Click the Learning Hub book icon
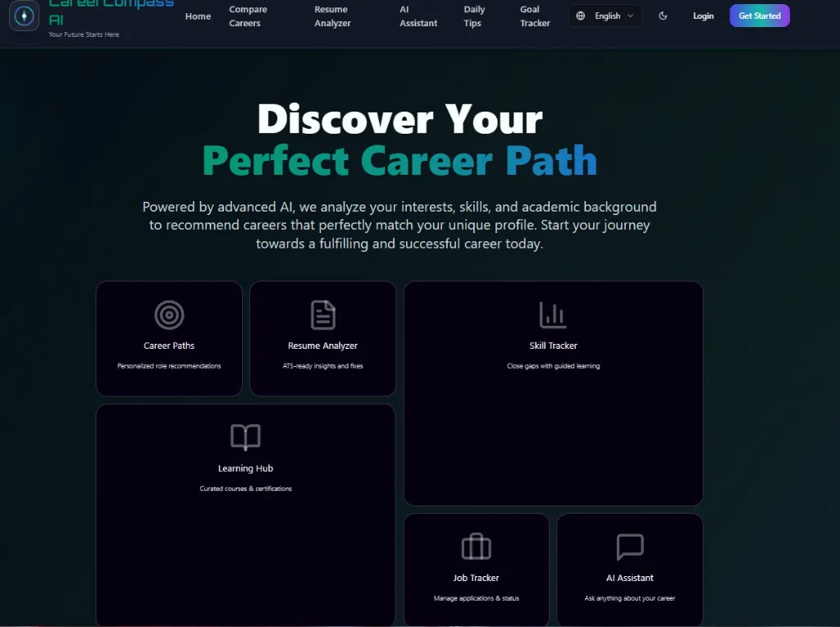This screenshot has width=840, height=627. pos(245,437)
